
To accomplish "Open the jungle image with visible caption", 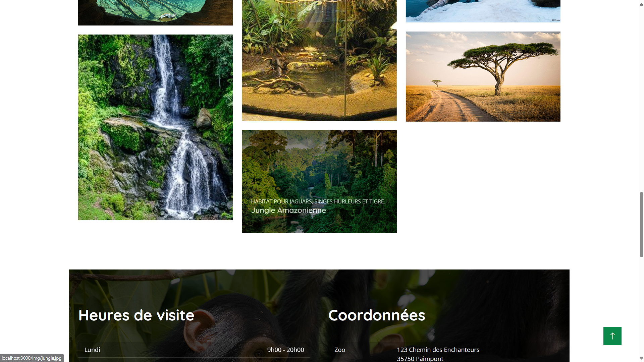I will [319, 181].
